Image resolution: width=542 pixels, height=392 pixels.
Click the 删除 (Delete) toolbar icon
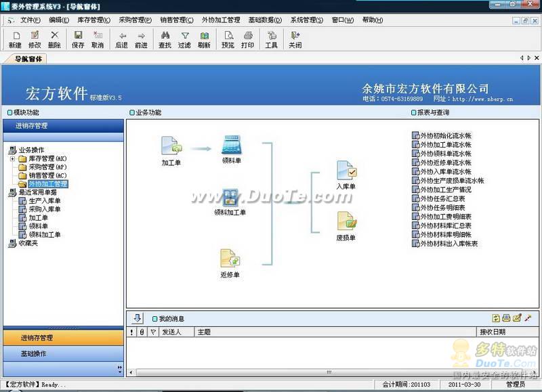(x=54, y=39)
